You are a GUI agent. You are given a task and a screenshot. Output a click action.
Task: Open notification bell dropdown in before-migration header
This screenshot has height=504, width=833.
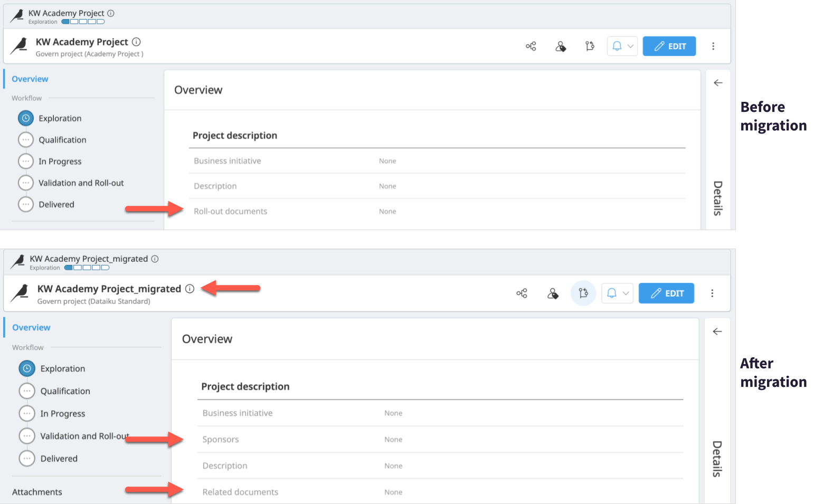[x=622, y=46]
